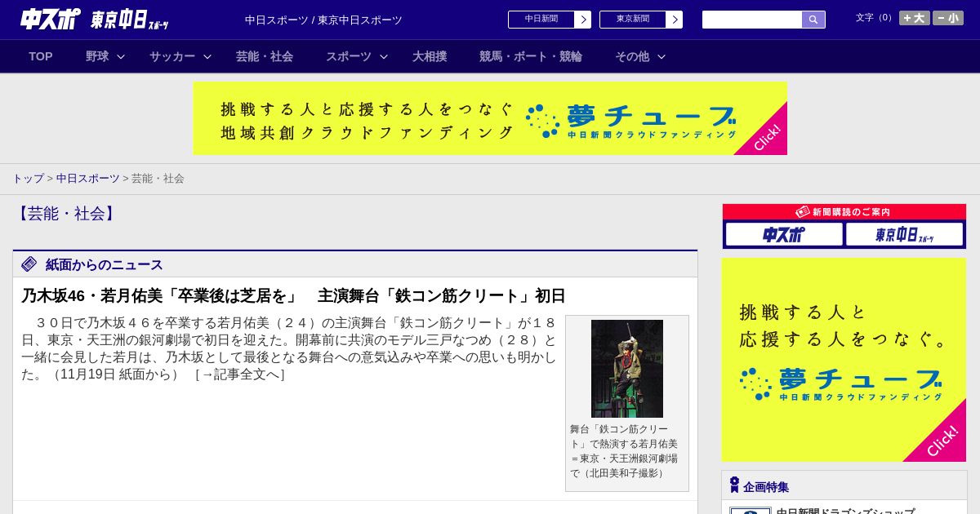The image size is (980, 514).
Task: Select 中スポ subscription button in sidebar
Action: 784,234
